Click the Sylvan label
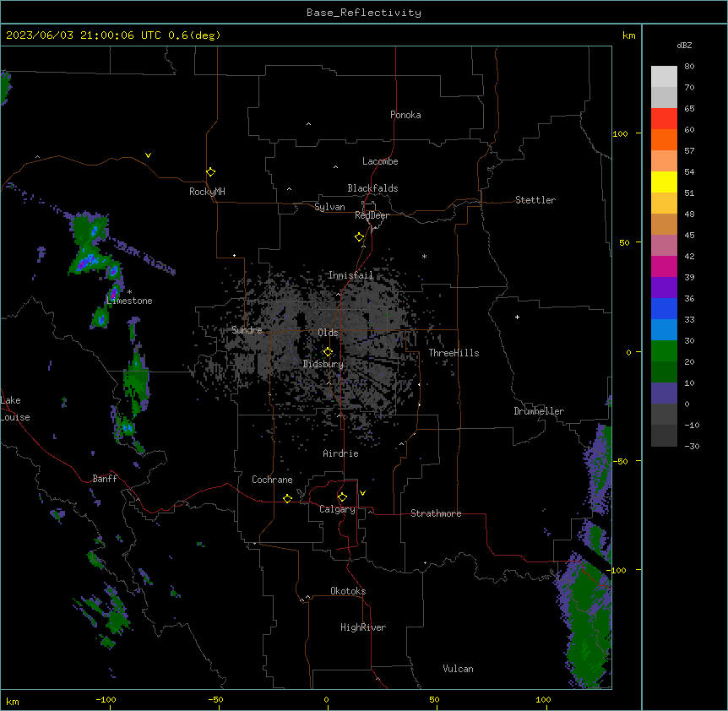Viewport: 728px width, 711px height. click(329, 207)
